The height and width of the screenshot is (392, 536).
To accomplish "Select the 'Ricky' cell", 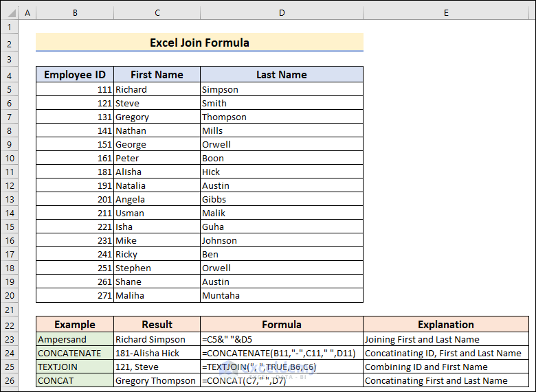I will (157, 254).
